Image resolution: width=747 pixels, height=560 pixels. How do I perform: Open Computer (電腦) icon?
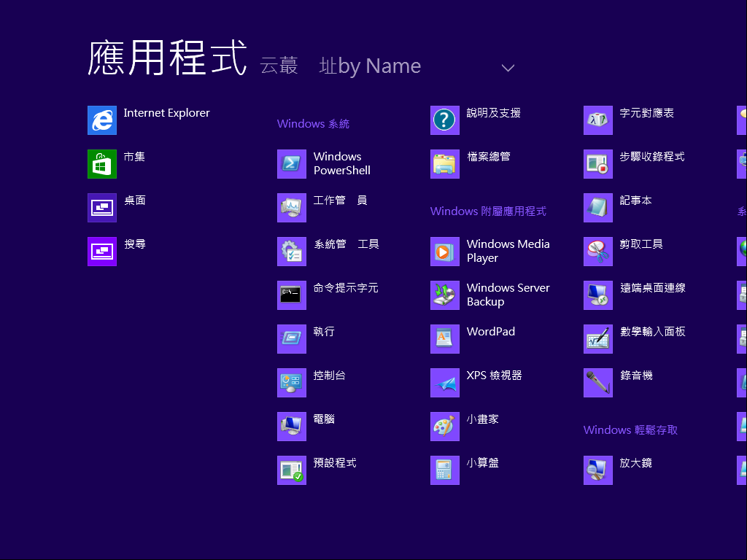tap(292, 427)
